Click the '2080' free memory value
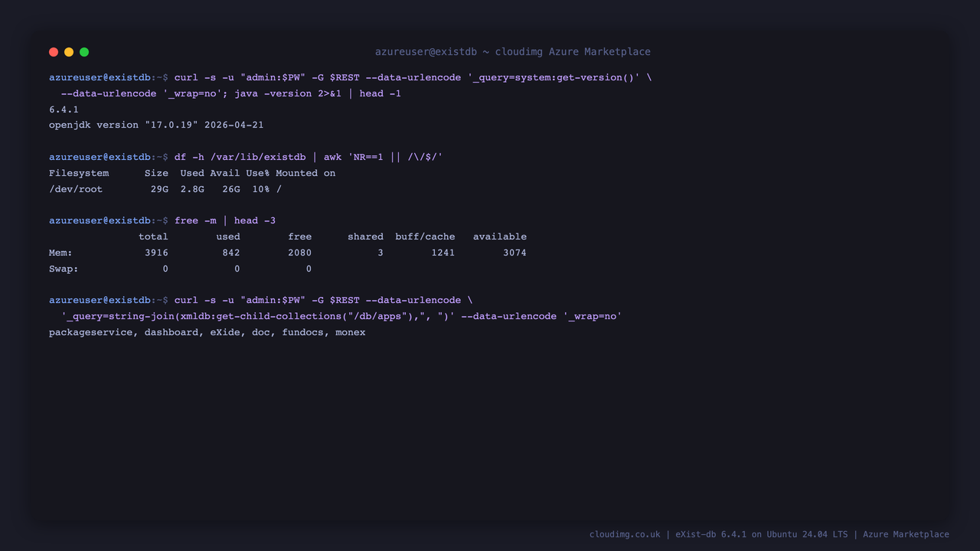Screen dimensions: 980x551 (299, 253)
